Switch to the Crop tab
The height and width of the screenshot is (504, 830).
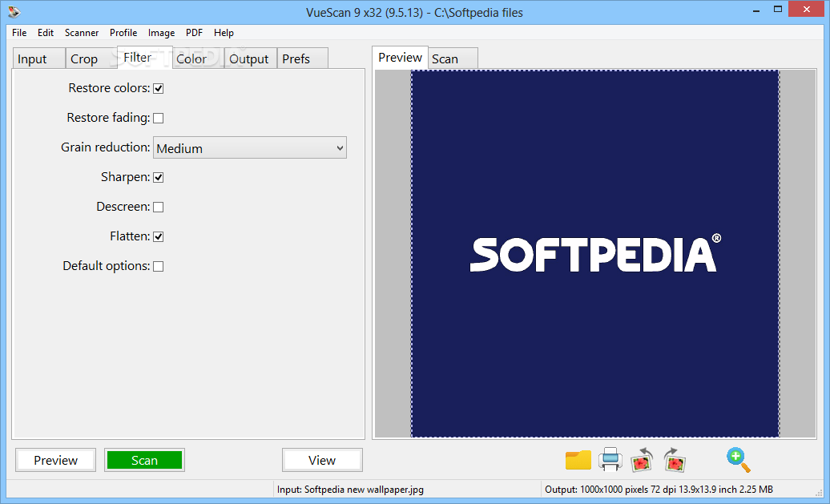point(91,58)
